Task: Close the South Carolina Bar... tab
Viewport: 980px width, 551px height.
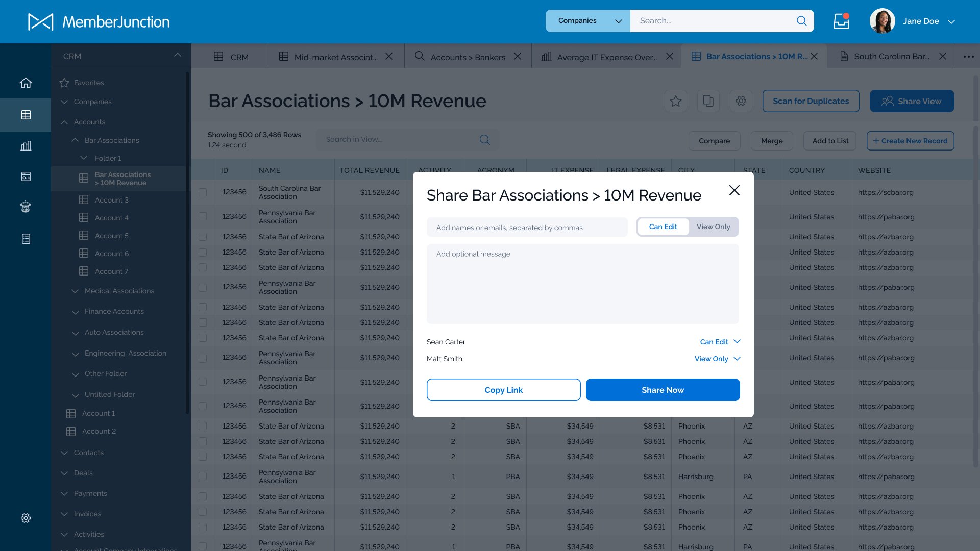Action: click(943, 56)
